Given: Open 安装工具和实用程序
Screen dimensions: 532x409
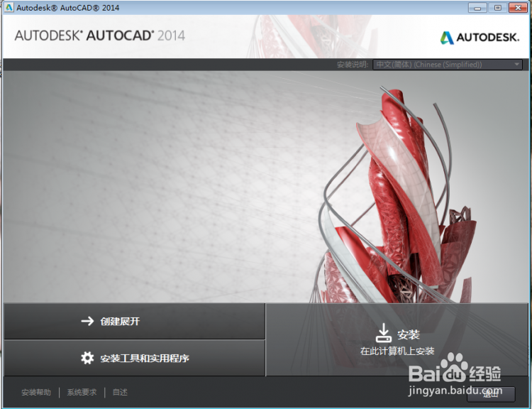Looking at the screenshot, I should [134, 358].
